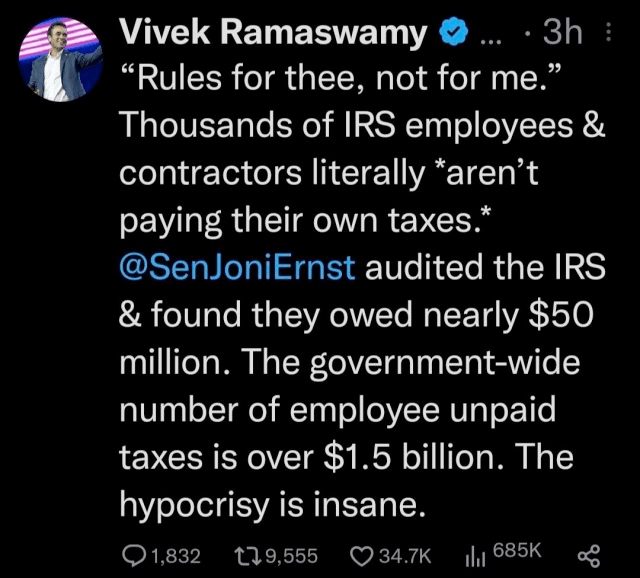Click the truncated username ellipsis after the badge
Screen dimensions: 640x578
(492, 36)
